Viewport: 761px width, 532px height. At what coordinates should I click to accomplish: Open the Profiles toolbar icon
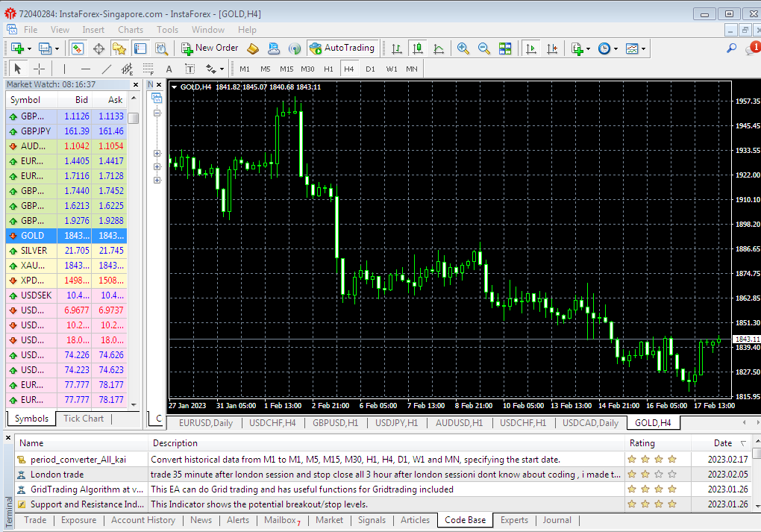(x=45, y=48)
